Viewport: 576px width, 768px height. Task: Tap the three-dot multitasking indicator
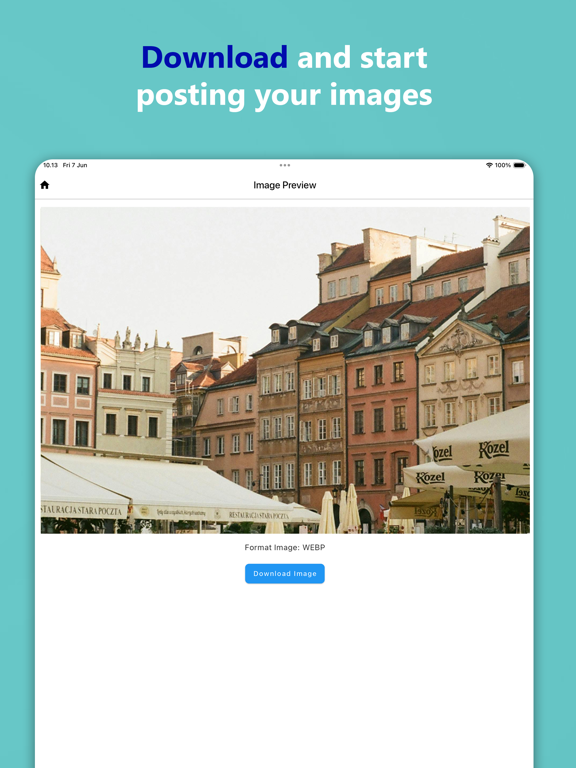pos(285,165)
